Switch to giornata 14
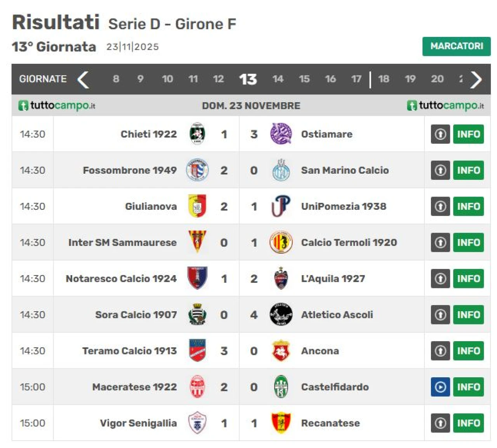Image resolution: width=497 pixels, height=448 pixels. [278, 79]
